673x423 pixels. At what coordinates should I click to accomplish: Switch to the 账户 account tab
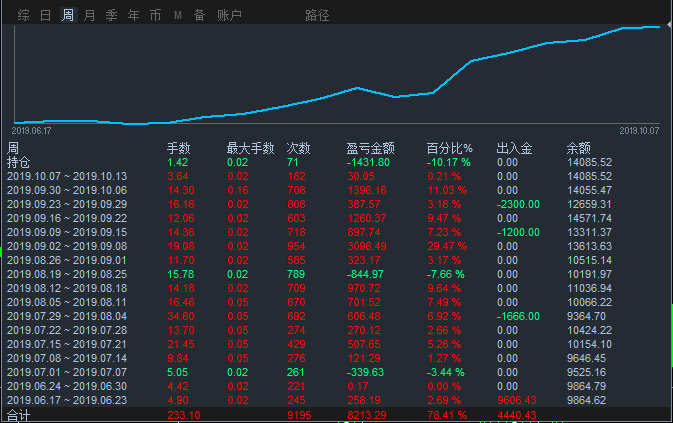click(229, 15)
